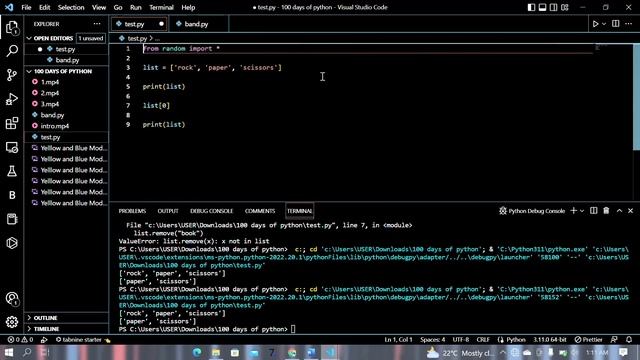The image size is (640, 360).
Task: Open the Run menu
Action: (x=136, y=7)
